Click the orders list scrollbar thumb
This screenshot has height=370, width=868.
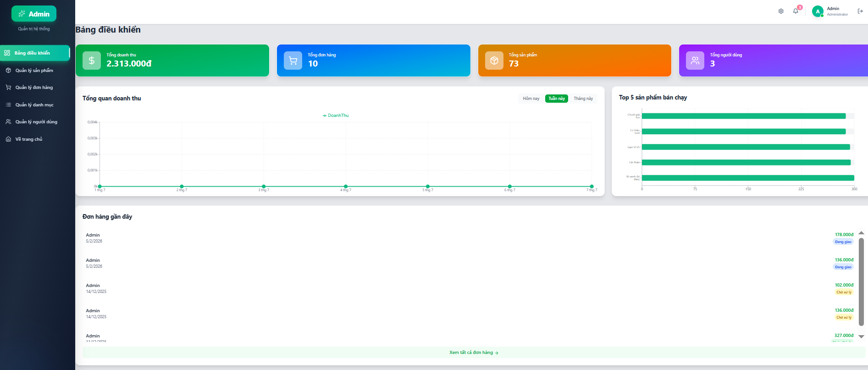[x=861, y=281]
